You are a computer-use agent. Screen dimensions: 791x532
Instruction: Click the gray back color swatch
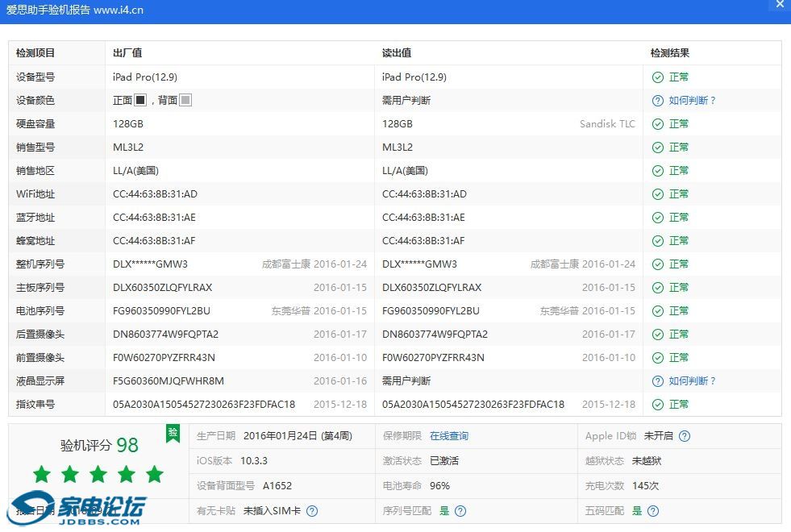tap(185, 100)
